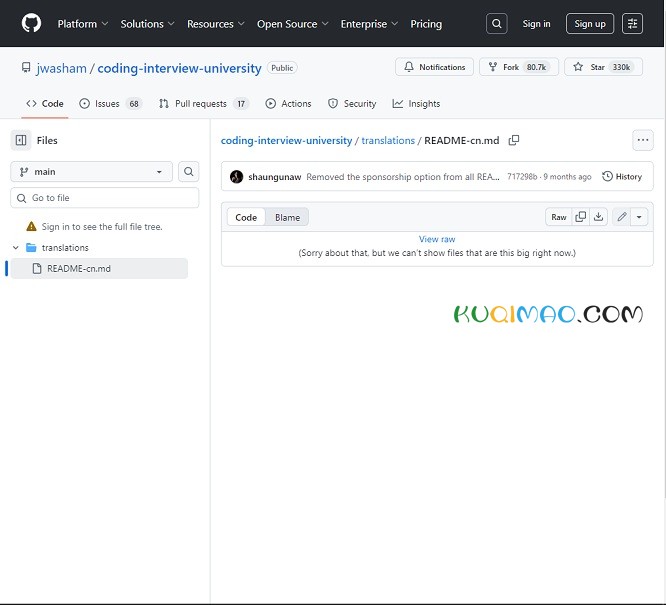The height and width of the screenshot is (605, 666).
Task: Open coding-interview-university repository title link
Action: (179, 68)
